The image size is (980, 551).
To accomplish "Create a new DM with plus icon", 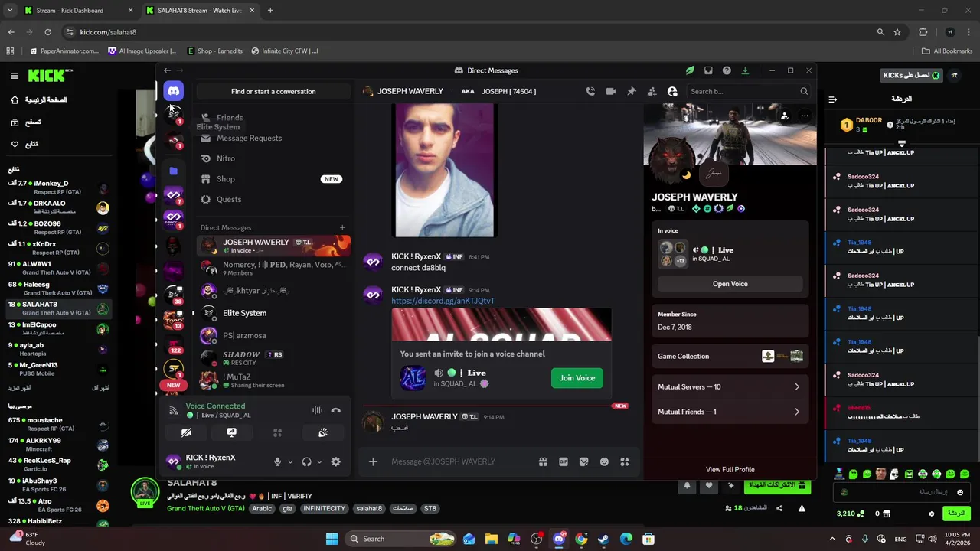I will (342, 227).
